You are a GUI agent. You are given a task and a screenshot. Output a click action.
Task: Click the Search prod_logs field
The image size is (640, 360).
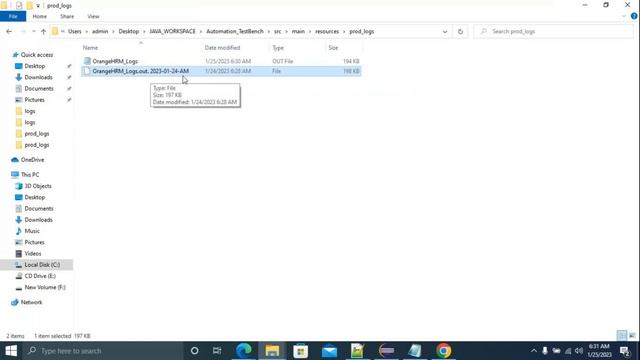[x=553, y=31]
